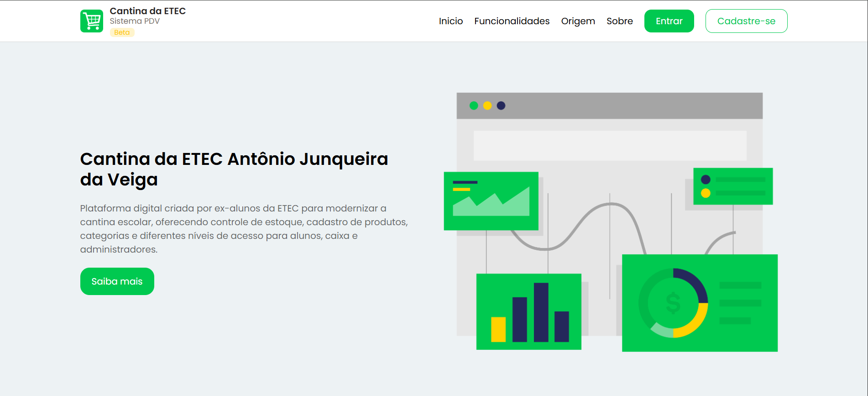This screenshot has width=868, height=396.
Task: Click the green shopping cart logo icon
Action: coord(92,21)
